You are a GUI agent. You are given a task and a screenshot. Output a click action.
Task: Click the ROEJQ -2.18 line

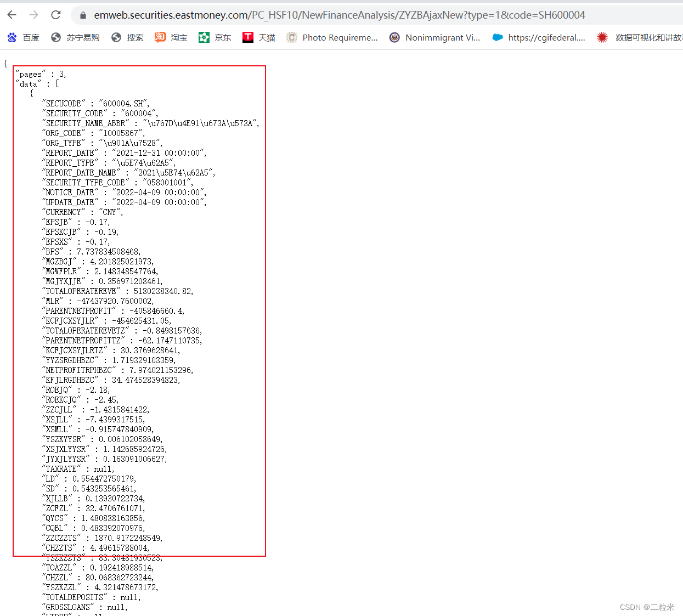click(76, 390)
